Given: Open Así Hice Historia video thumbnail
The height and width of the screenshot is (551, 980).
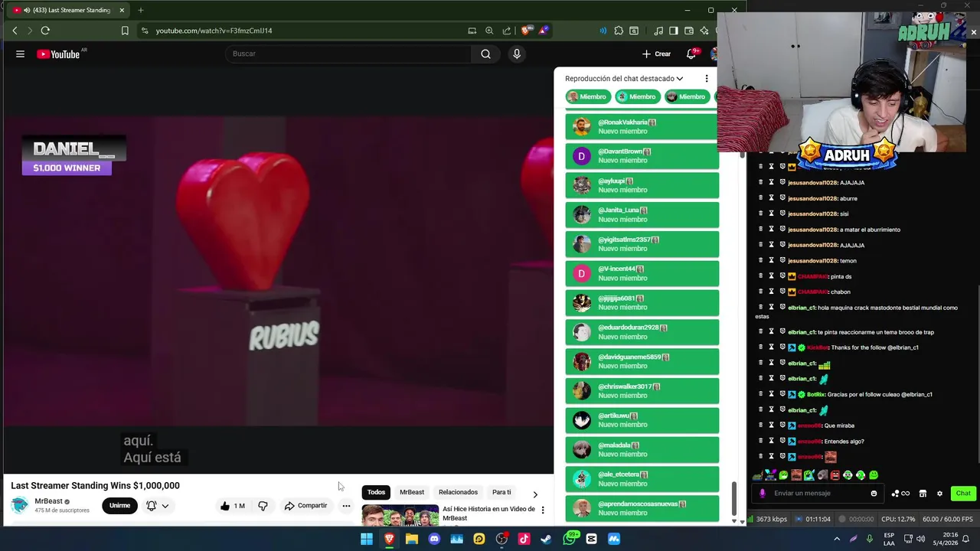Looking at the screenshot, I should (x=400, y=514).
